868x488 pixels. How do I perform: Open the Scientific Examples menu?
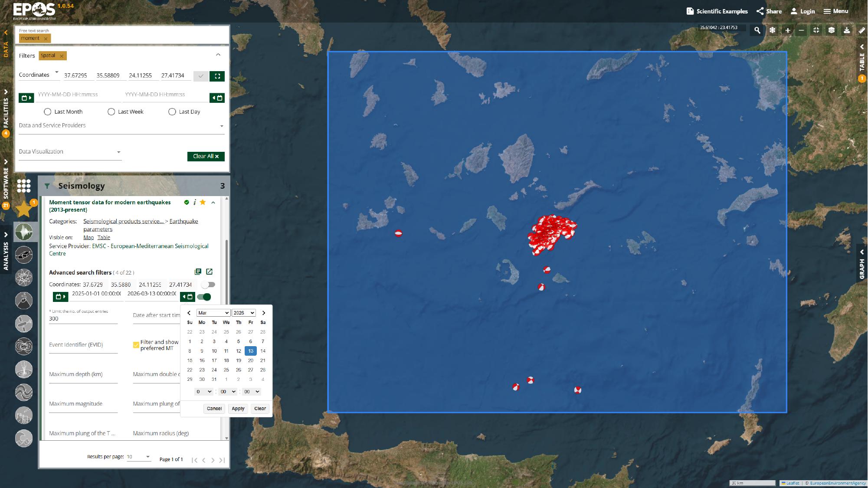pos(717,11)
